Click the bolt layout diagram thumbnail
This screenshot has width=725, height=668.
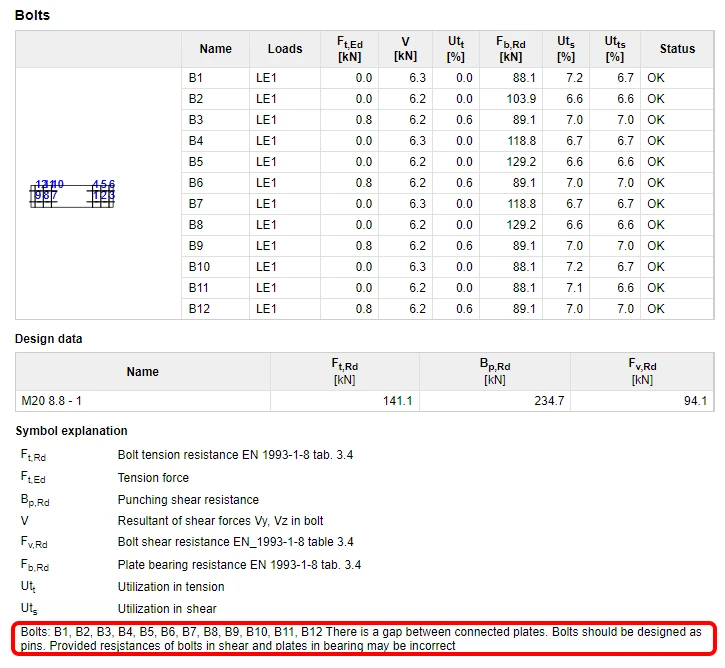click(72, 194)
